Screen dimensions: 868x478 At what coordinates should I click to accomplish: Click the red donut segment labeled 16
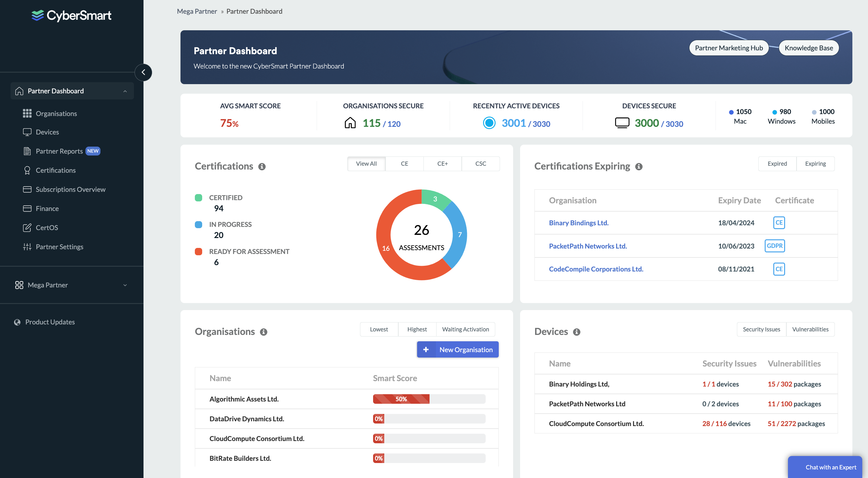coord(386,248)
